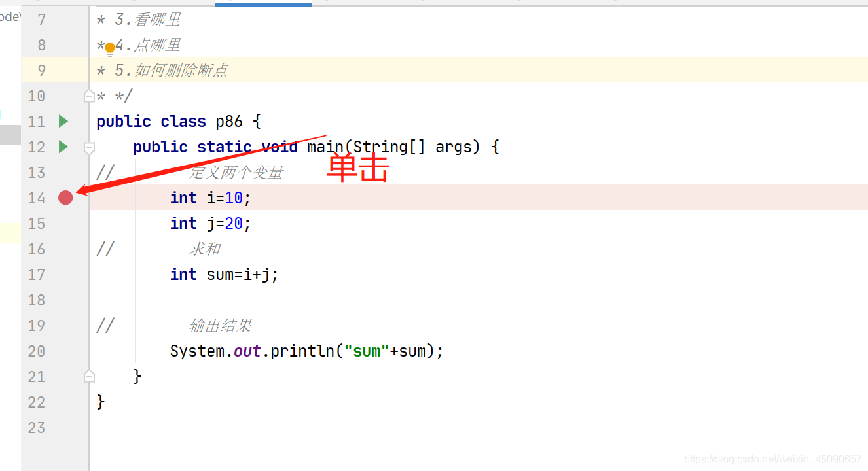Click line number 9 in the gutter
Screen dimensions: 868x471
(x=41, y=71)
